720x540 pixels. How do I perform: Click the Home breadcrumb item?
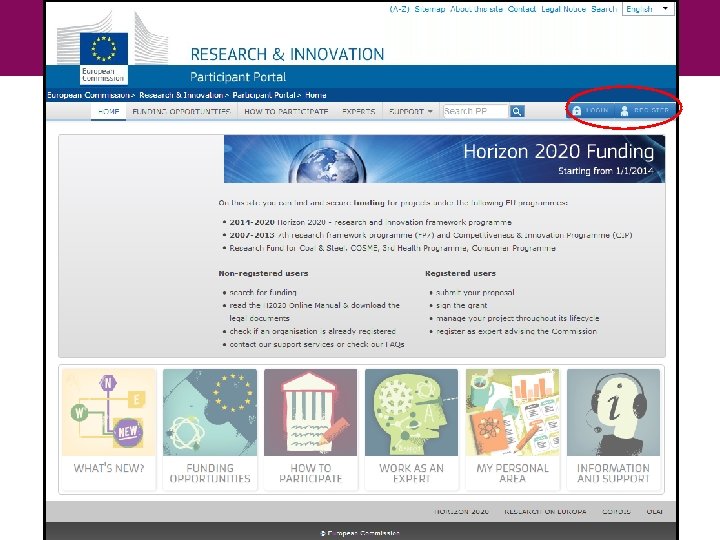pos(315,95)
